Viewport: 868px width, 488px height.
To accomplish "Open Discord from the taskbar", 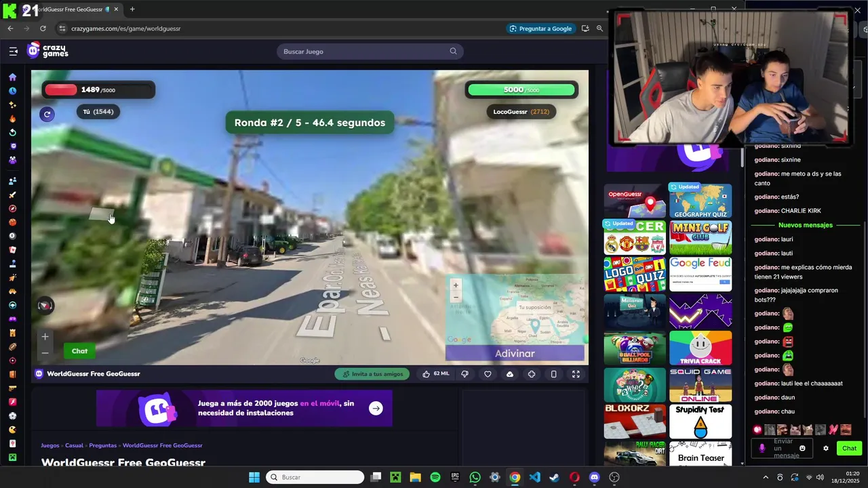I will coord(595,477).
